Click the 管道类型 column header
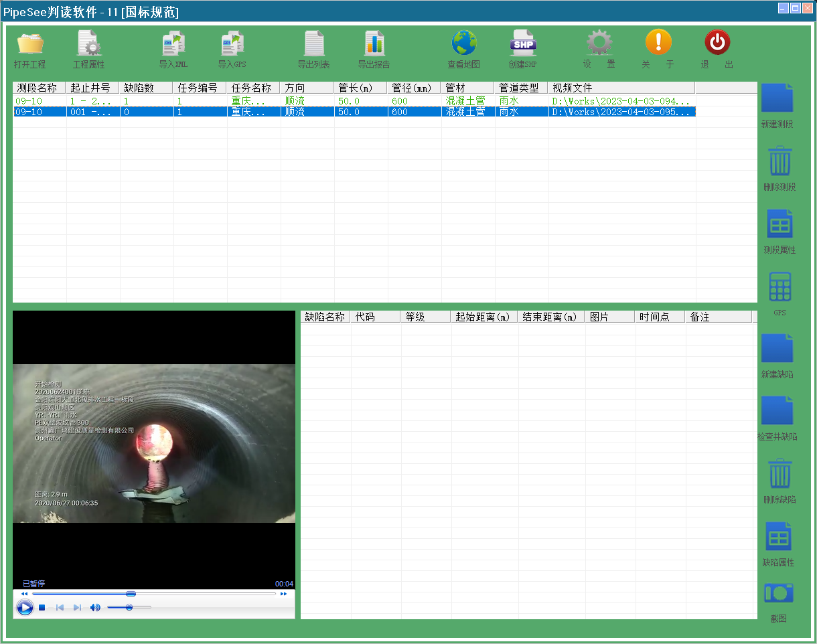 [521, 88]
